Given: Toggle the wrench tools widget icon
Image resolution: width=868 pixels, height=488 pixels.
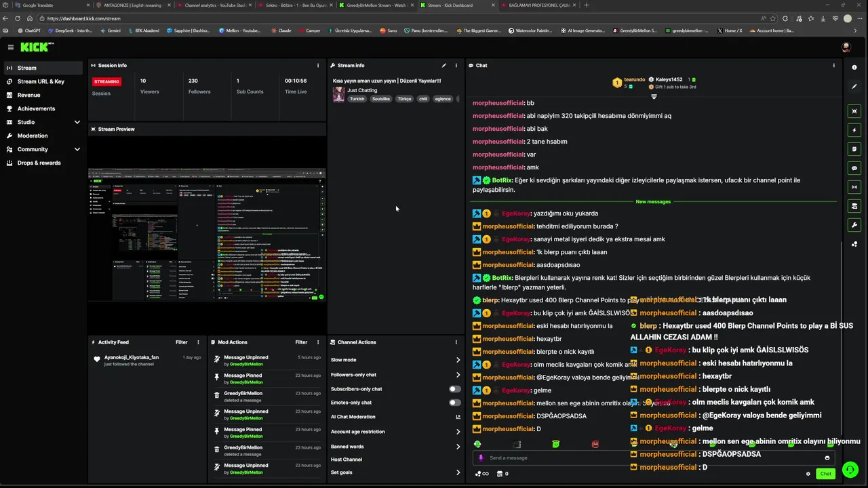Looking at the screenshot, I should [854, 225].
